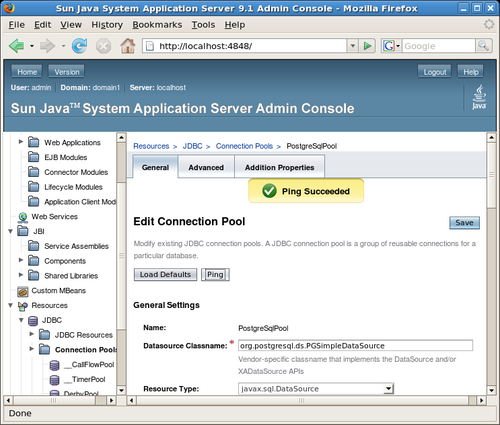This screenshot has width=500, height=425.
Task: Click the console Help button
Action: click(x=471, y=72)
